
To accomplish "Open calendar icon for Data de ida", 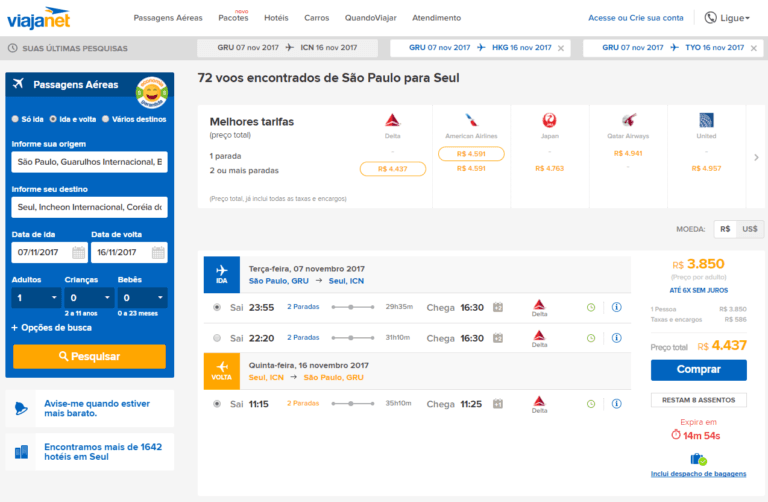I will (x=78, y=252).
